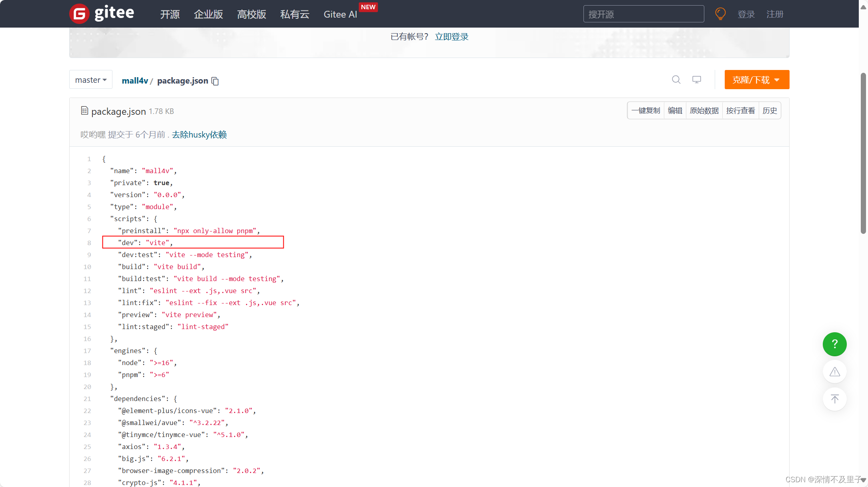Copy file path icon next to package.json

tap(215, 81)
